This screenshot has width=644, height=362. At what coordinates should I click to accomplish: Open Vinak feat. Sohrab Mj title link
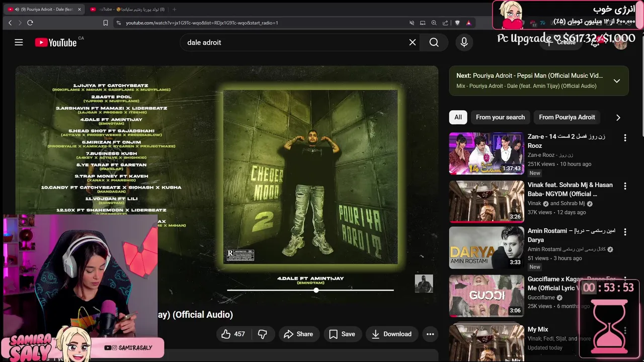pos(570,190)
